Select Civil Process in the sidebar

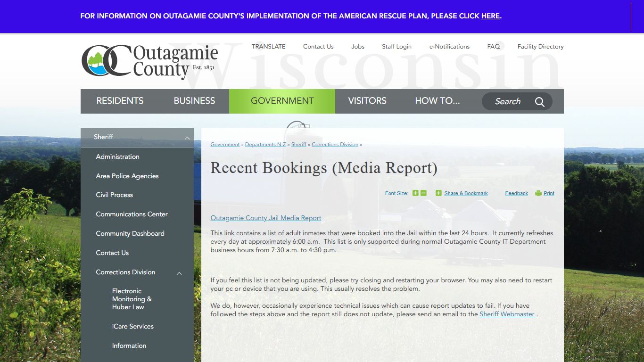115,195
